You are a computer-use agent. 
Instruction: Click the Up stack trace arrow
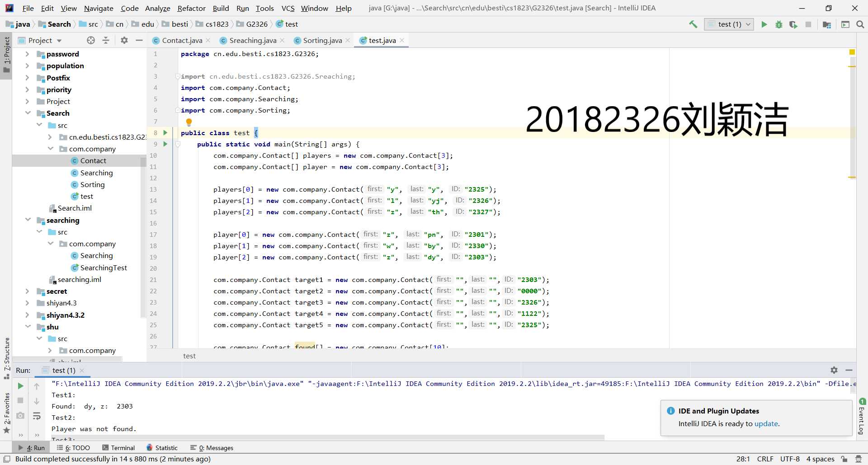coord(37,386)
